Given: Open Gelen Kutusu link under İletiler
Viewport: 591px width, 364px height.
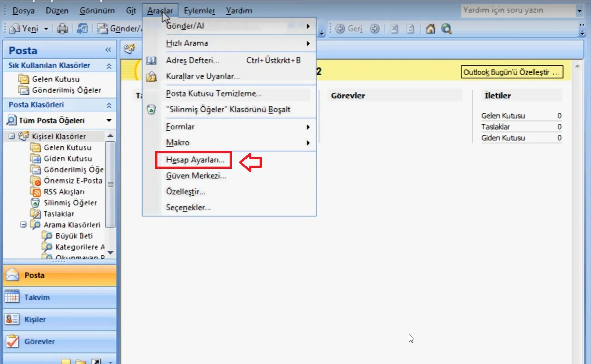Looking at the screenshot, I should (503, 116).
